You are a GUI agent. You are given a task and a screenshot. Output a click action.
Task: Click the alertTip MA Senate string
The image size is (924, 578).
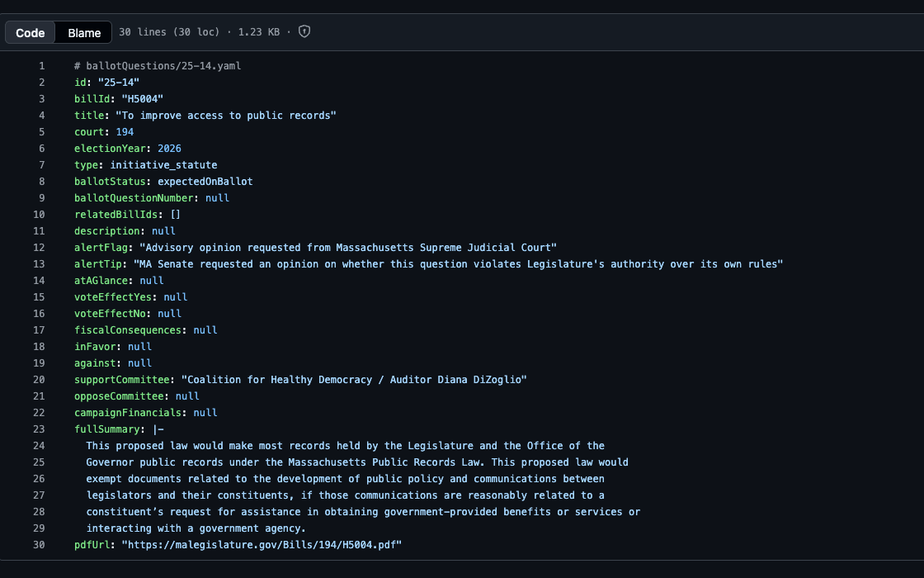[x=458, y=264]
